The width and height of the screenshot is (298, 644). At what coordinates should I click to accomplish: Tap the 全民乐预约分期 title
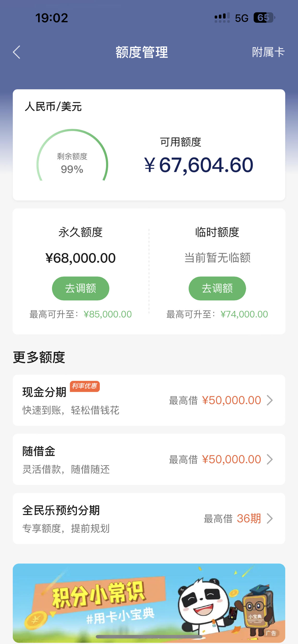coord(61,510)
